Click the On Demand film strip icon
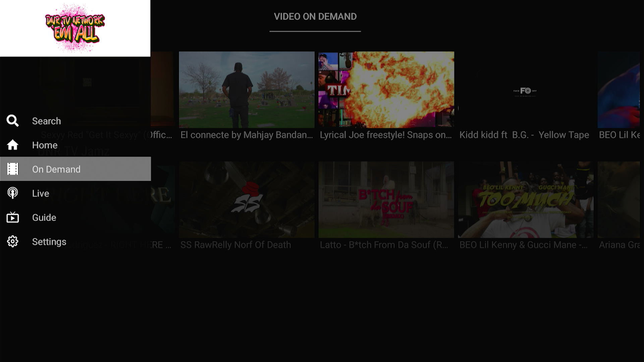Screen dimensions: 644x362 point(13,169)
